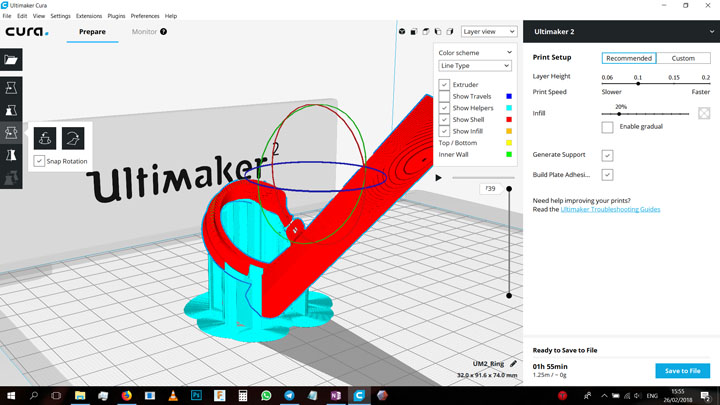
Task: Check the Enable gradual infill checkbox
Action: (x=607, y=127)
